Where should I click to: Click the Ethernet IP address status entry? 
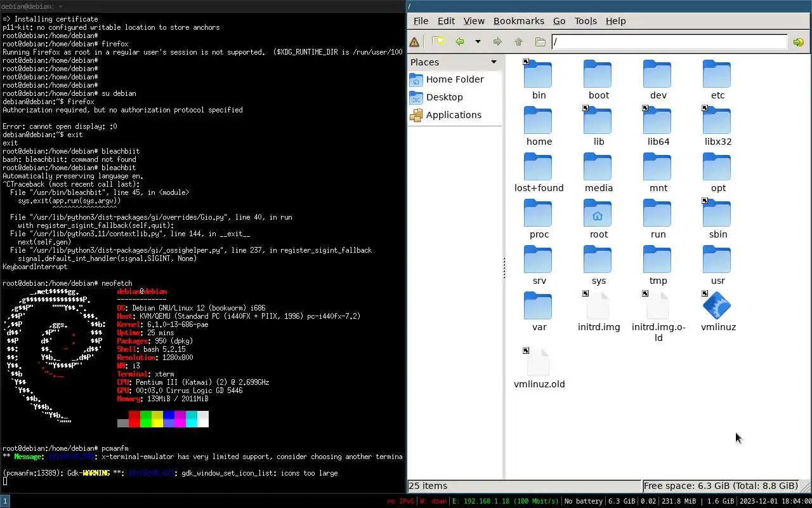pyautogui.click(x=505, y=501)
